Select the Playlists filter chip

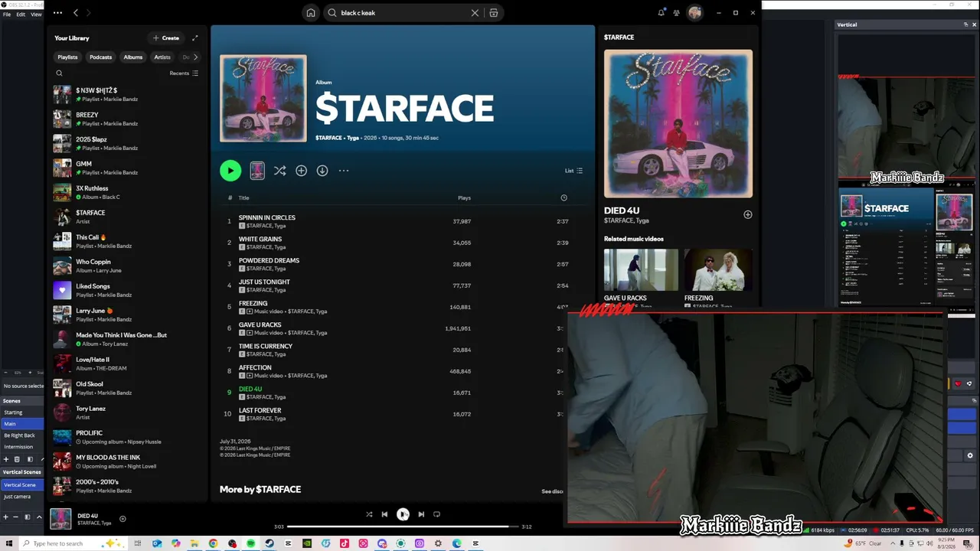tap(67, 57)
